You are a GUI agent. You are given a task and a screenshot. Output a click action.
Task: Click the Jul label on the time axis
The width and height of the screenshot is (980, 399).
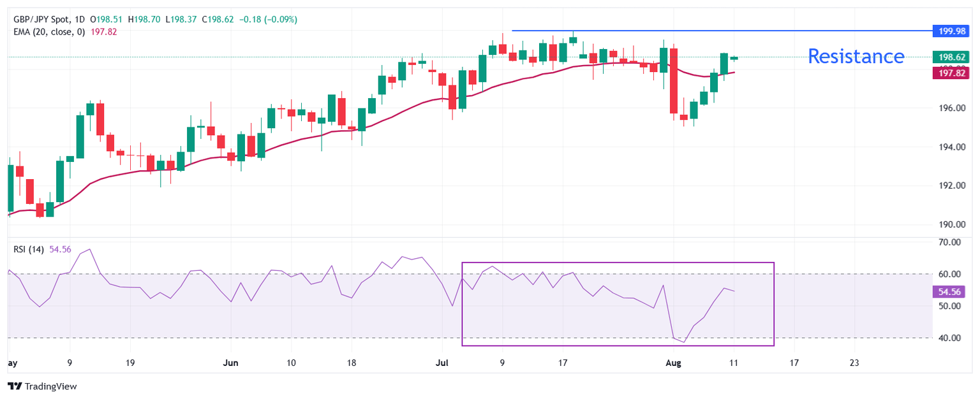(x=442, y=363)
